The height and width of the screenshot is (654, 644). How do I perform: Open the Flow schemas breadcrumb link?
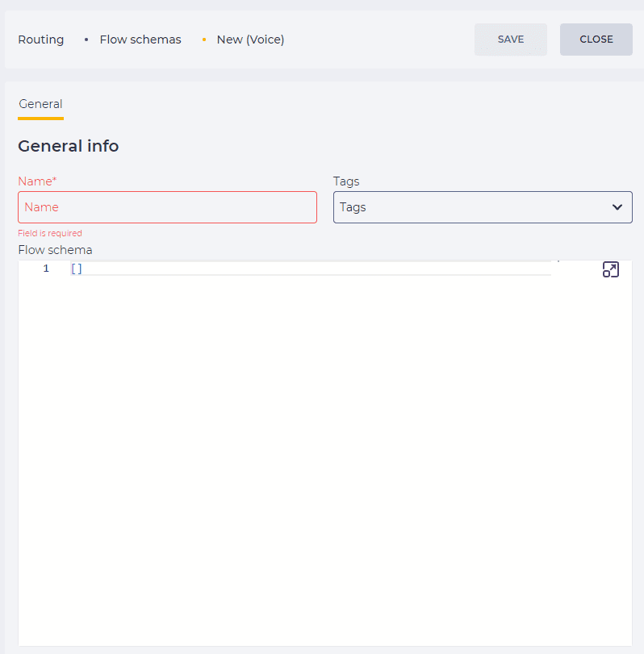coord(140,40)
